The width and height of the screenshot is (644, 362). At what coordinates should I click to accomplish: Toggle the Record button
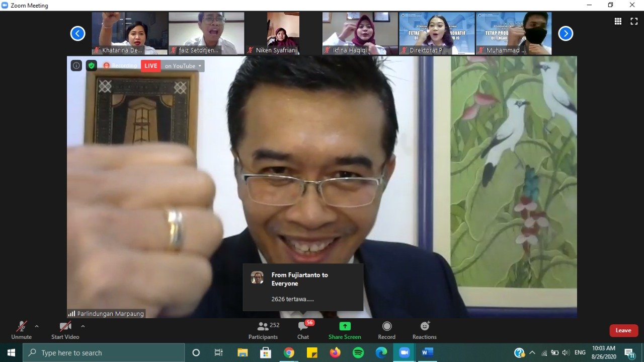pyautogui.click(x=386, y=330)
